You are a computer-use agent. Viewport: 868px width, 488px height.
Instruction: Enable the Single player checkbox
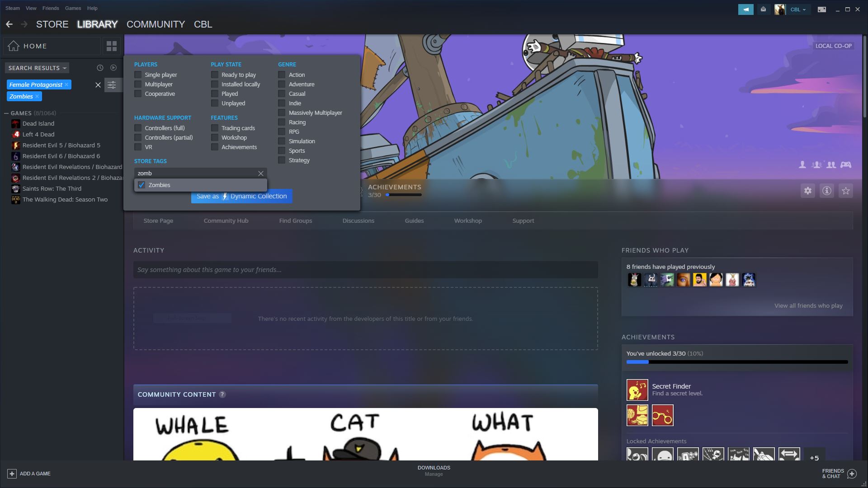point(138,75)
